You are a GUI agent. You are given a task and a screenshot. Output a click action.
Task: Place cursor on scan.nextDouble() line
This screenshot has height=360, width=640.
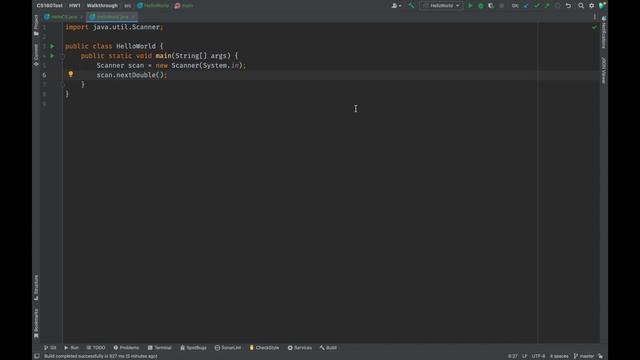pyautogui.click(x=131, y=75)
